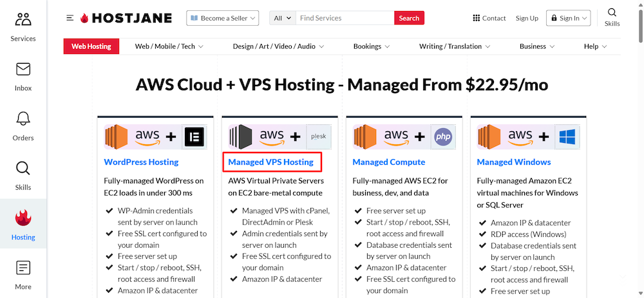
Task: Select the Web Hosting tab
Action: 91,46
